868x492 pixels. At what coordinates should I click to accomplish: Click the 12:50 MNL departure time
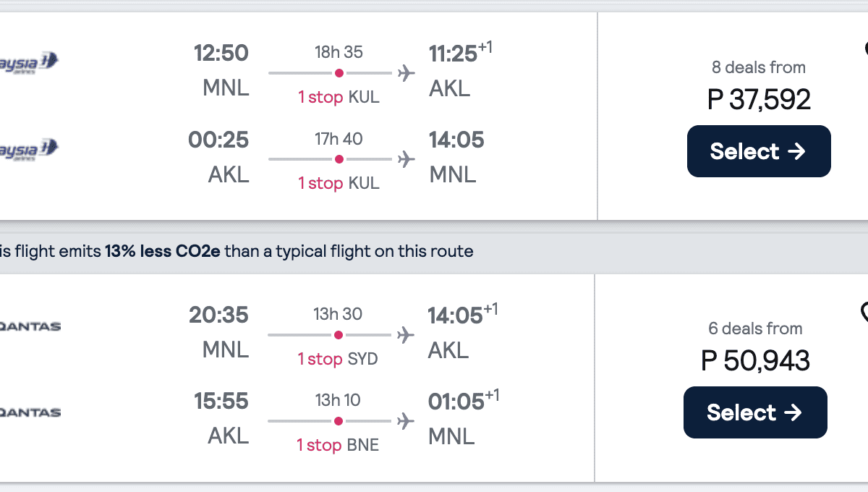pyautogui.click(x=221, y=54)
